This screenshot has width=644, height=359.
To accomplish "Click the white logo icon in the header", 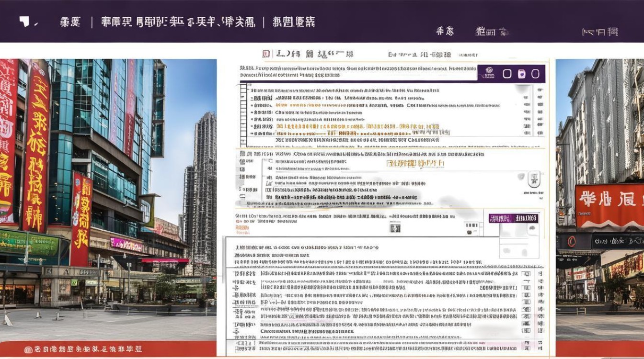I will (x=24, y=22).
